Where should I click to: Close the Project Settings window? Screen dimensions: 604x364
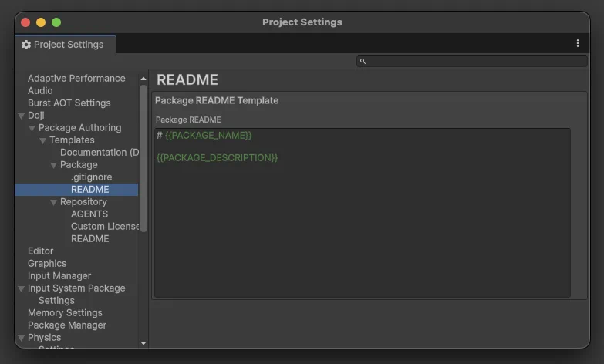tap(25, 22)
